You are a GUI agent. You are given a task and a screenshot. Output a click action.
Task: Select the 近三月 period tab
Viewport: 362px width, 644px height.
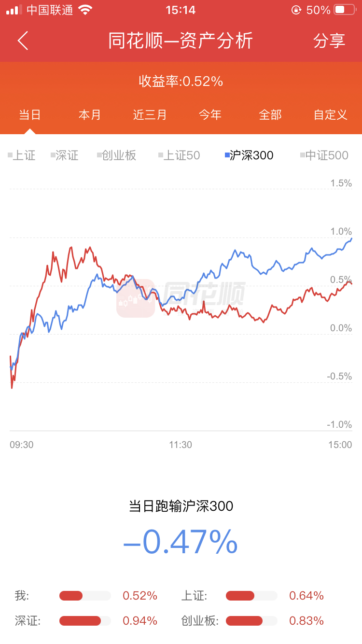(x=150, y=115)
